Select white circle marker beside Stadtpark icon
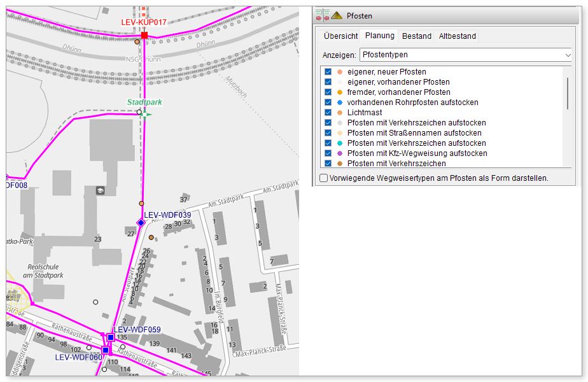The image size is (588, 382). (139, 112)
